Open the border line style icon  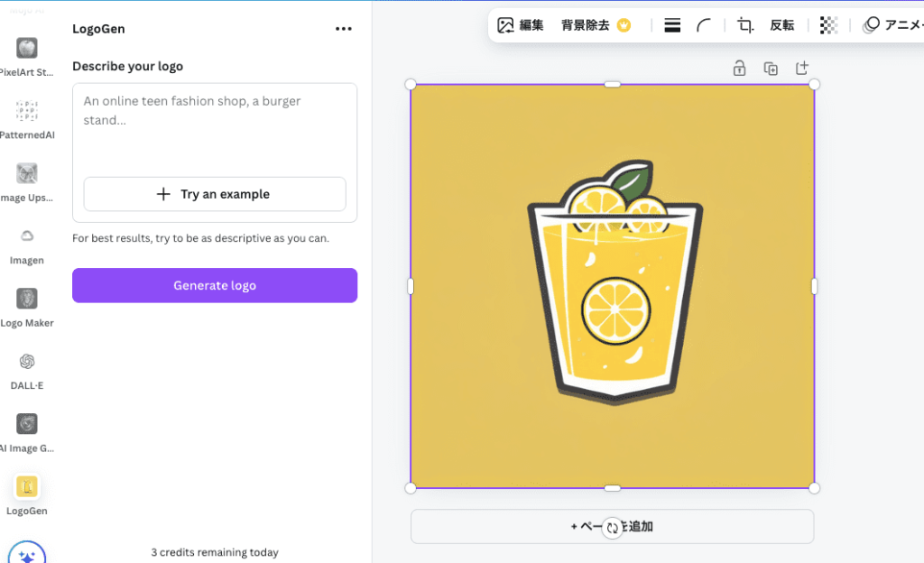pyautogui.click(x=672, y=25)
